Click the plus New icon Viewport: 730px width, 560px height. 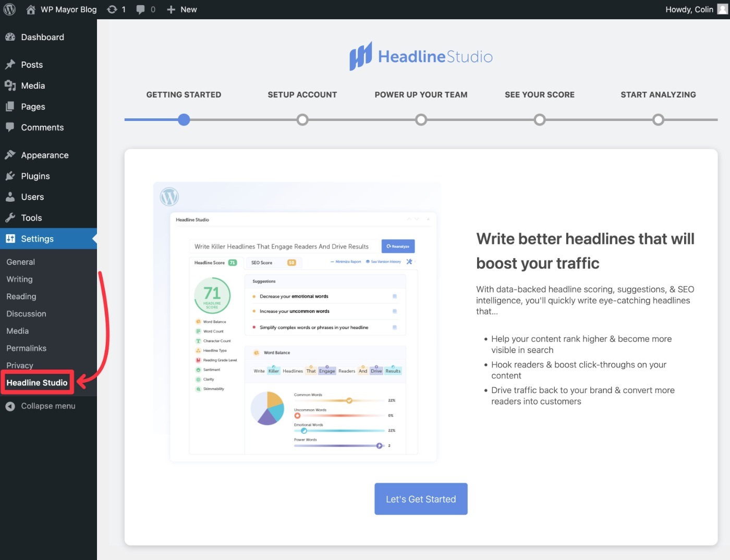[171, 9]
